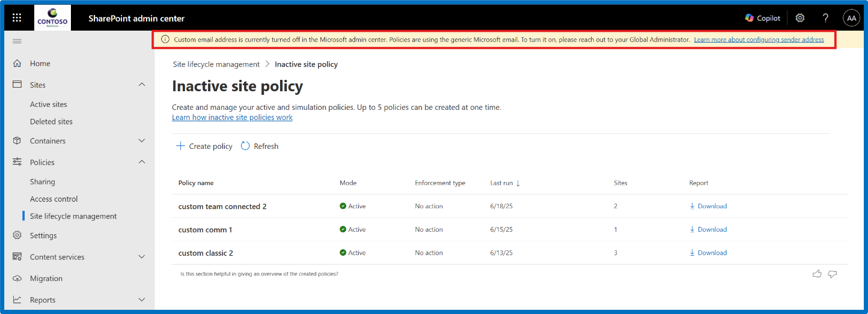
Task: Open the app launcher waffle icon
Action: (17, 18)
